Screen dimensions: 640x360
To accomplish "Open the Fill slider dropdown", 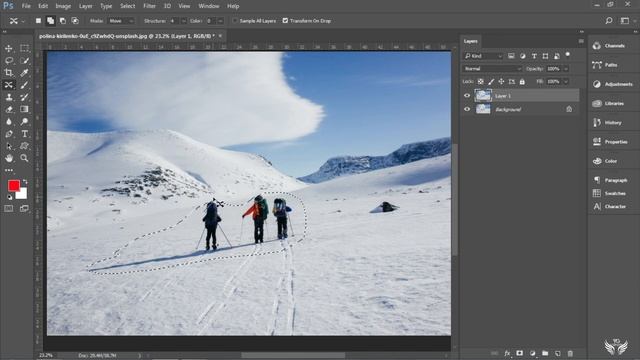I will (566, 82).
